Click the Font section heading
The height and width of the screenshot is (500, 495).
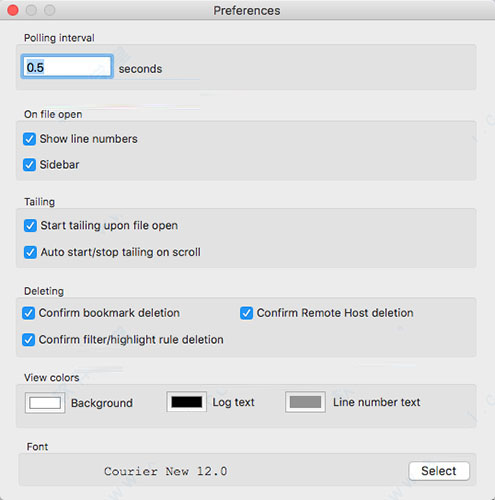pyautogui.click(x=37, y=447)
